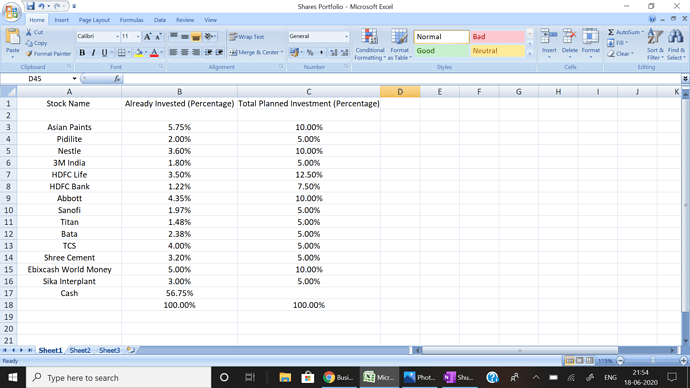Screen dimensions: 690x388
Task: Click the AutoSum sigma icon
Action: pyautogui.click(x=611, y=32)
